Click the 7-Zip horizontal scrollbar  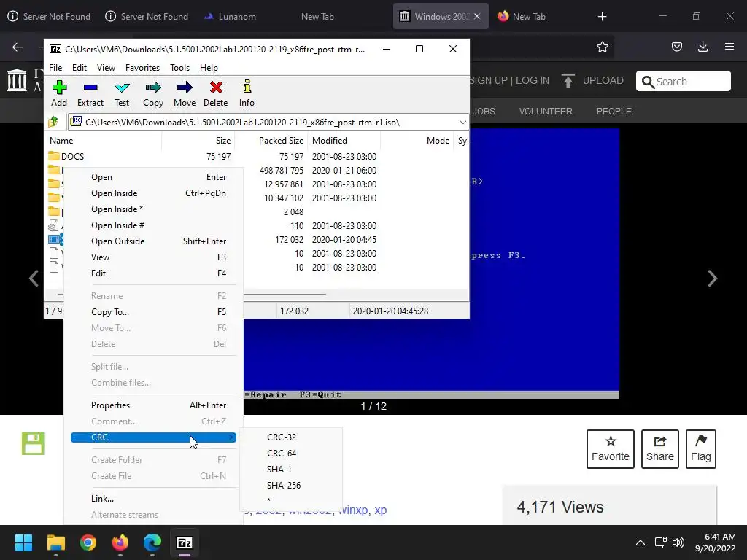[285, 295]
